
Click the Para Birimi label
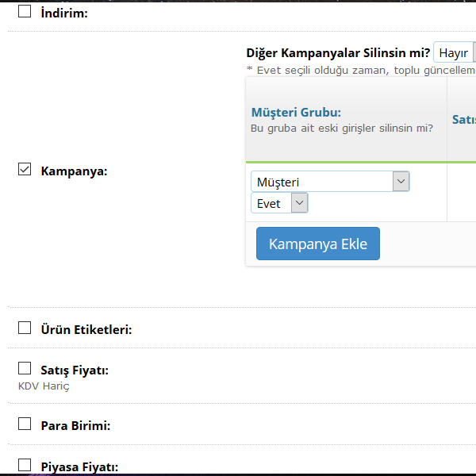pyautogui.click(x=75, y=426)
